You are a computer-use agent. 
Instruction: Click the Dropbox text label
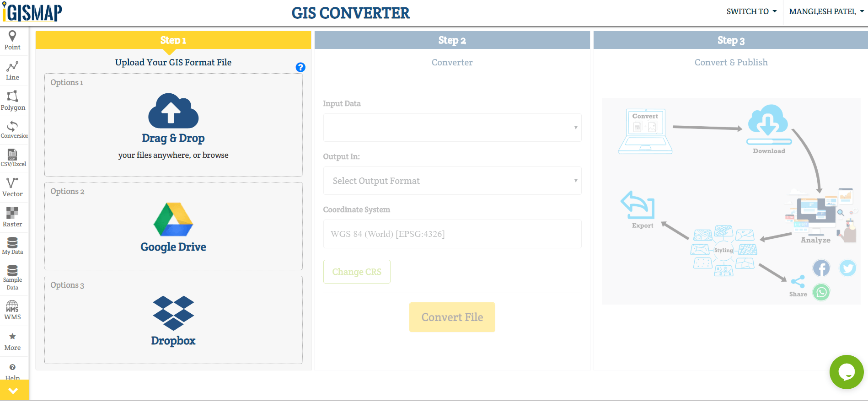(173, 341)
